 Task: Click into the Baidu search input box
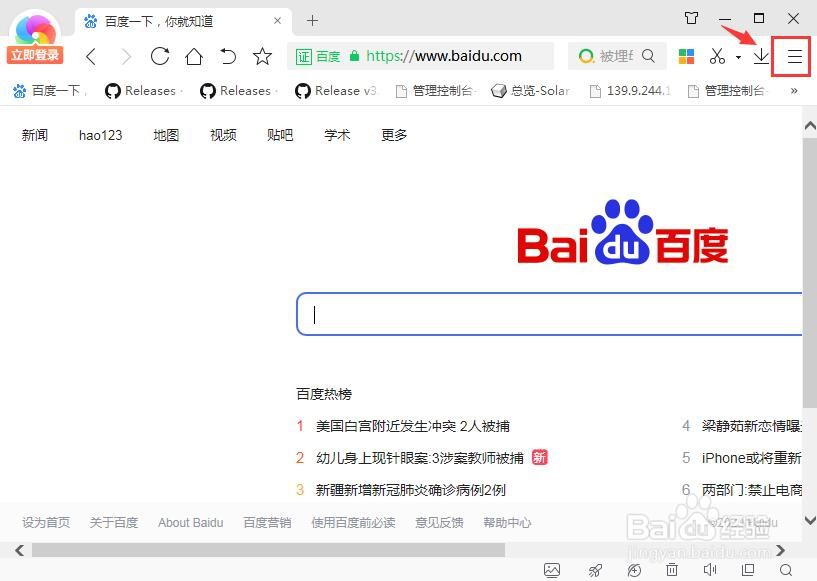(x=549, y=314)
